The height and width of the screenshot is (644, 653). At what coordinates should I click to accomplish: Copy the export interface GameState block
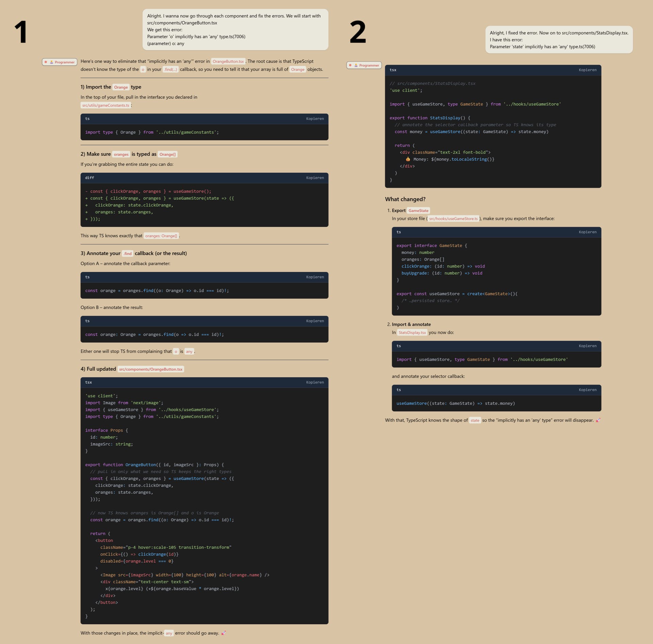587,232
